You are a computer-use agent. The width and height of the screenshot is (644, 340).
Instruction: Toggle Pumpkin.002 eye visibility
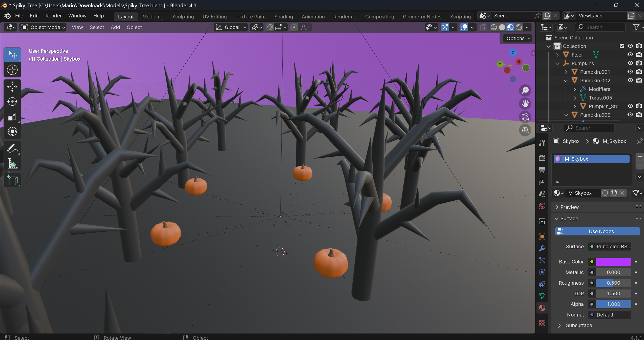[x=630, y=80]
